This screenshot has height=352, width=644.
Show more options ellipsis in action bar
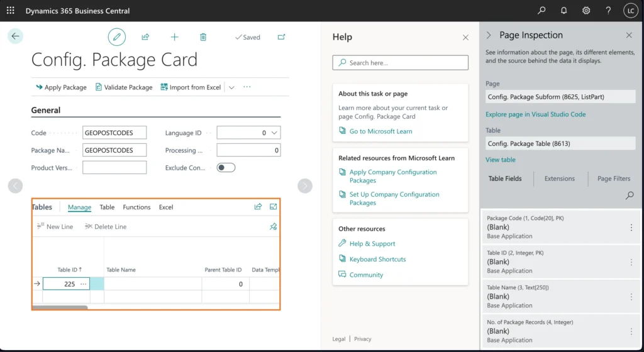pos(247,87)
